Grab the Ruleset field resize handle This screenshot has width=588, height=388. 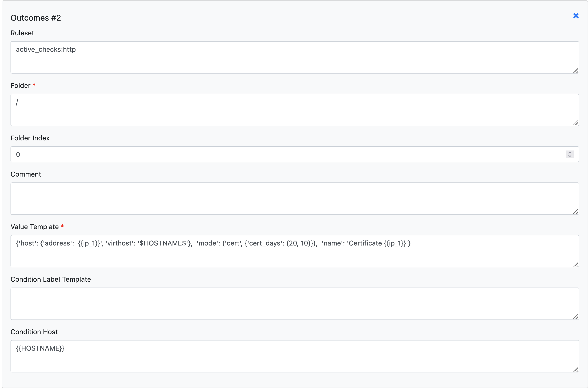tap(576, 71)
